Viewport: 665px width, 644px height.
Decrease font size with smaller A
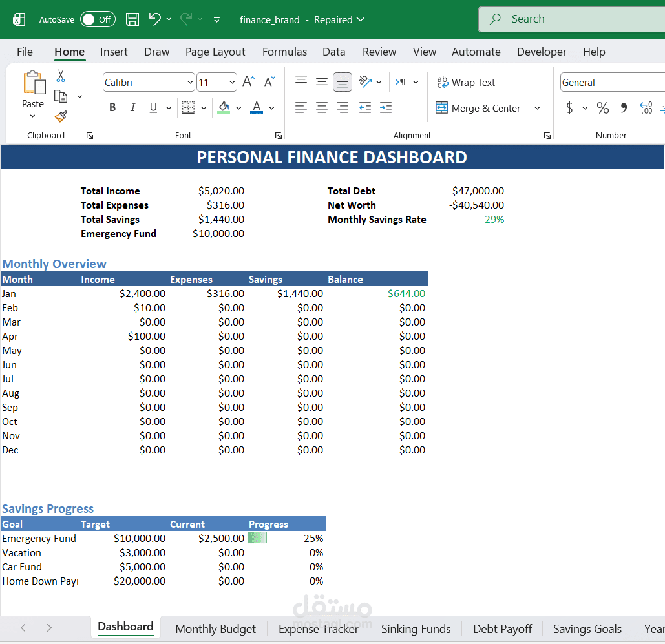coord(269,81)
